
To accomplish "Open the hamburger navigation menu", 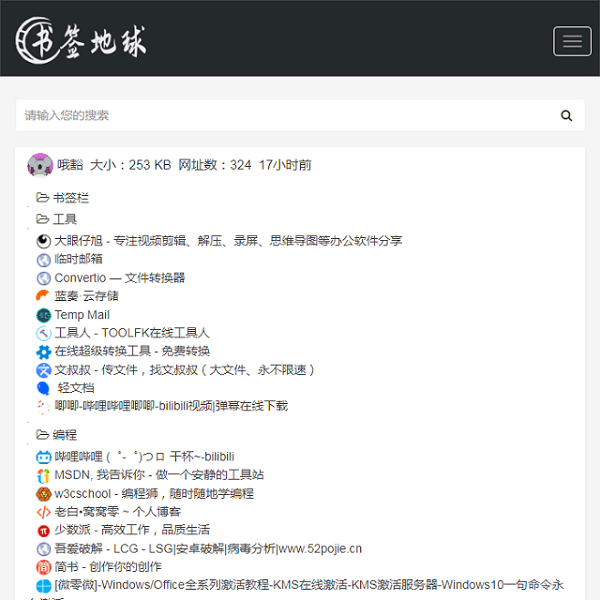I will [x=572, y=41].
